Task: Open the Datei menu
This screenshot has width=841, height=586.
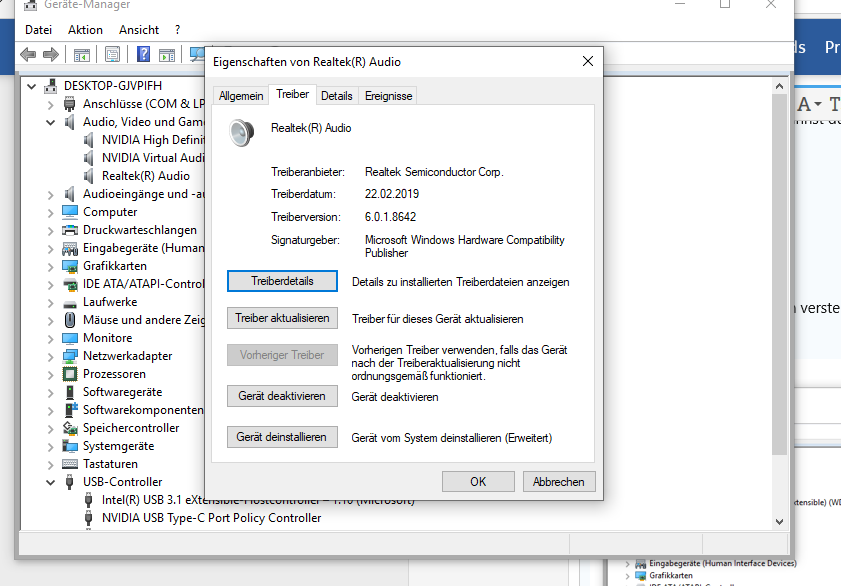Action: point(39,30)
